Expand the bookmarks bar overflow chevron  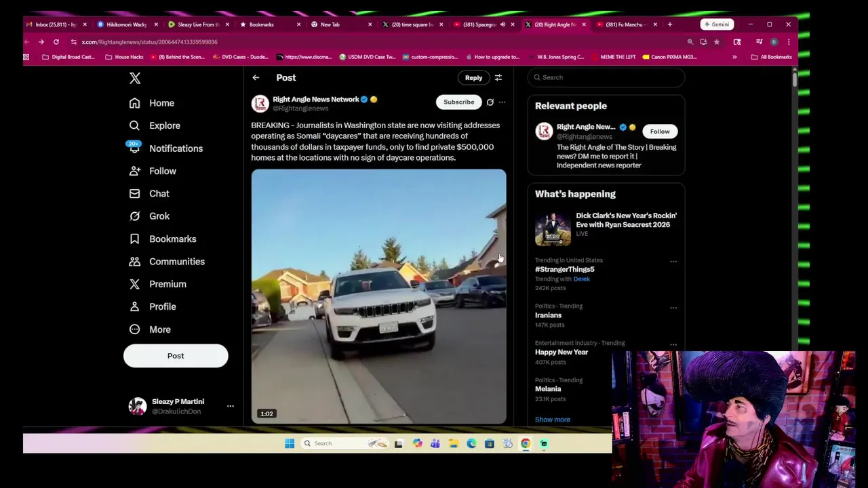(734, 57)
